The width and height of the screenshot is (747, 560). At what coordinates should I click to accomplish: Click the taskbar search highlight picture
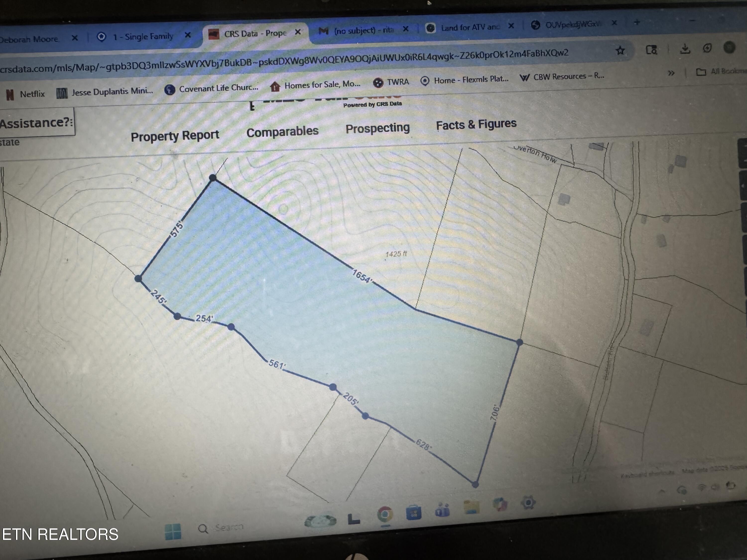tap(320, 521)
